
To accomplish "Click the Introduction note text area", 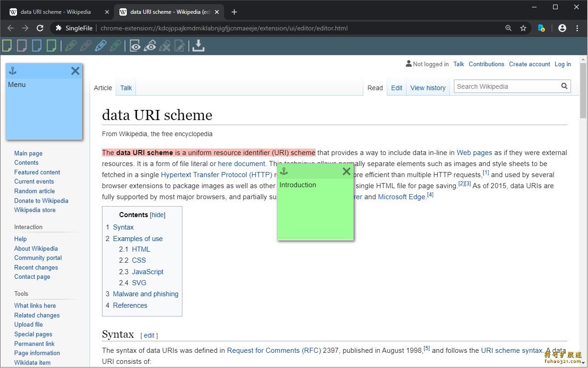I will coord(316,208).
